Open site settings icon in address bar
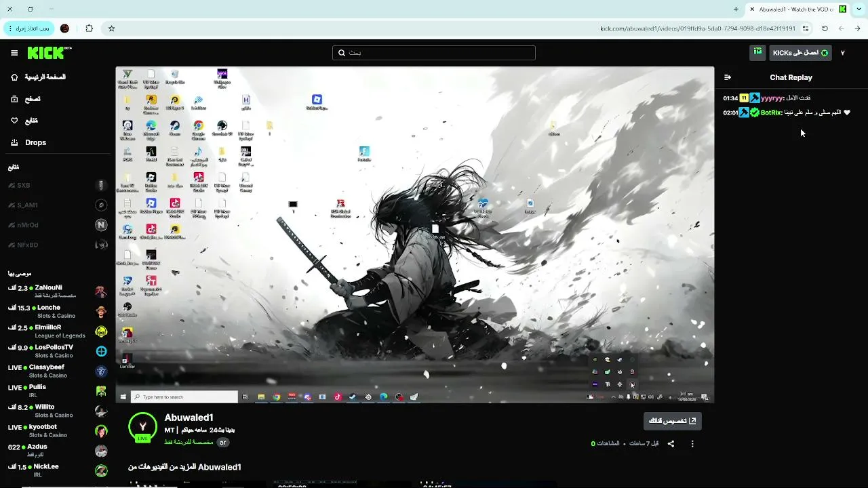Screen dimensions: 868x488 806,28
